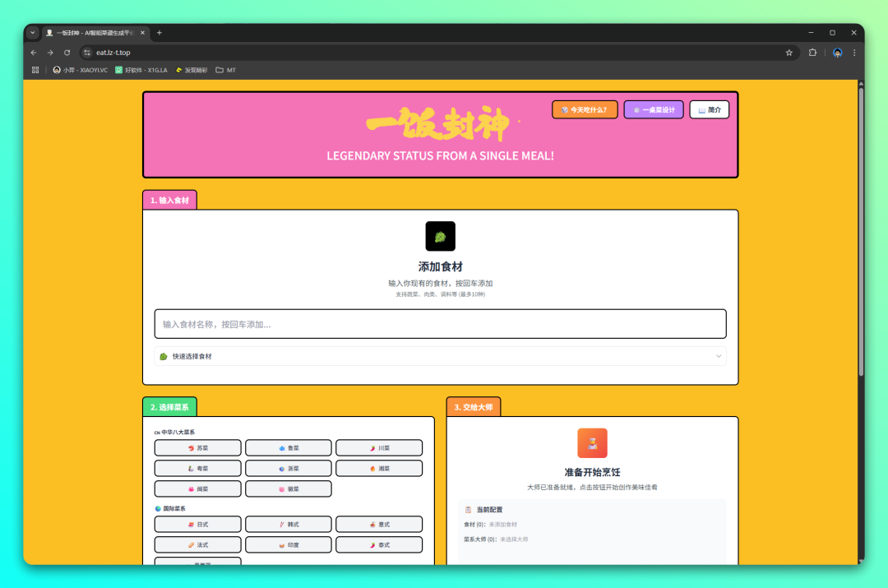Click the 今天吃什么? button
Image resolution: width=888 pixels, height=588 pixels.
click(x=585, y=110)
